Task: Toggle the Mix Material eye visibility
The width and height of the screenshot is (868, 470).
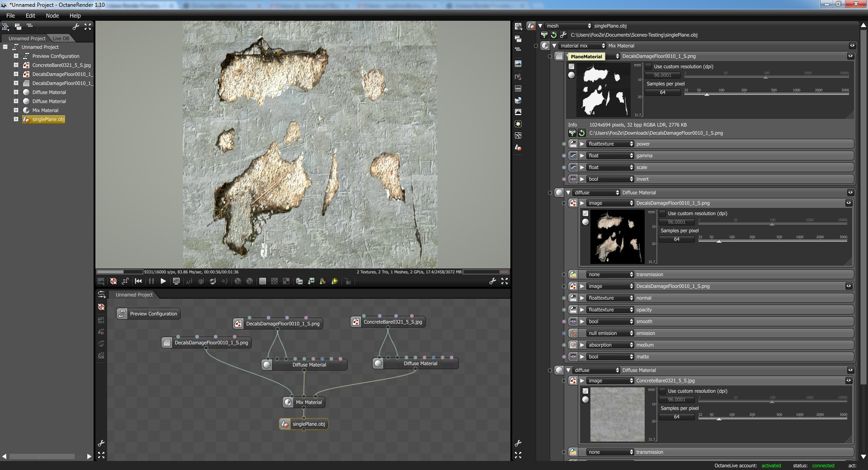Action: [x=852, y=46]
